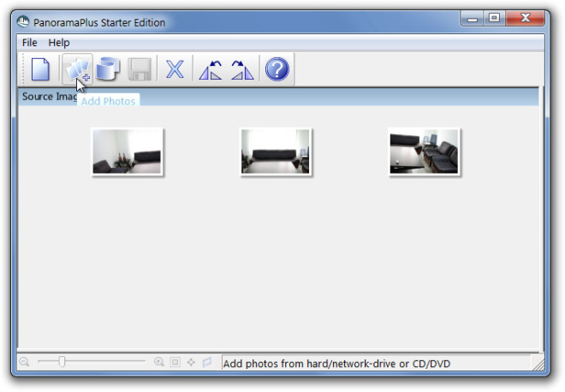Remove selected photo with the X icon
The width and height of the screenshot is (565, 392).
pos(175,69)
